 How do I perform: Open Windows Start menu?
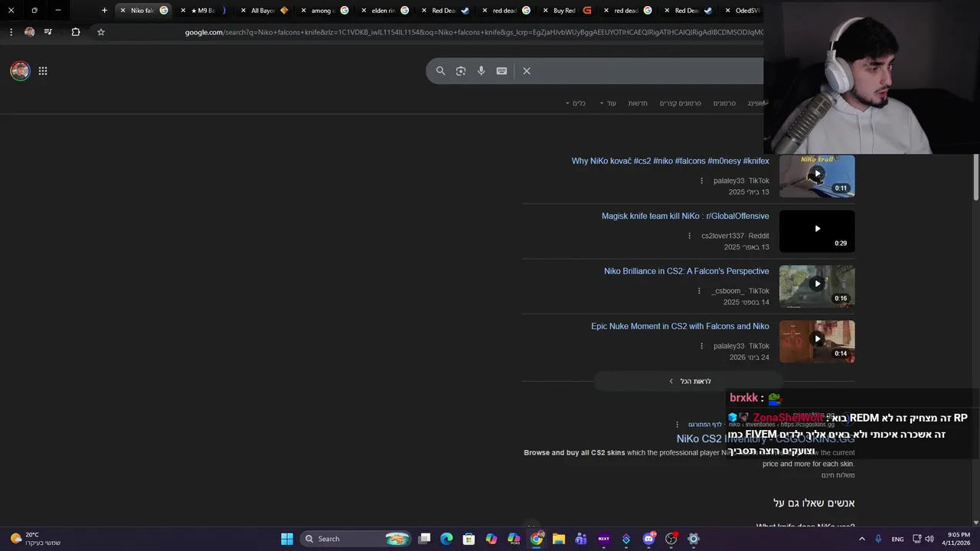click(287, 539)
